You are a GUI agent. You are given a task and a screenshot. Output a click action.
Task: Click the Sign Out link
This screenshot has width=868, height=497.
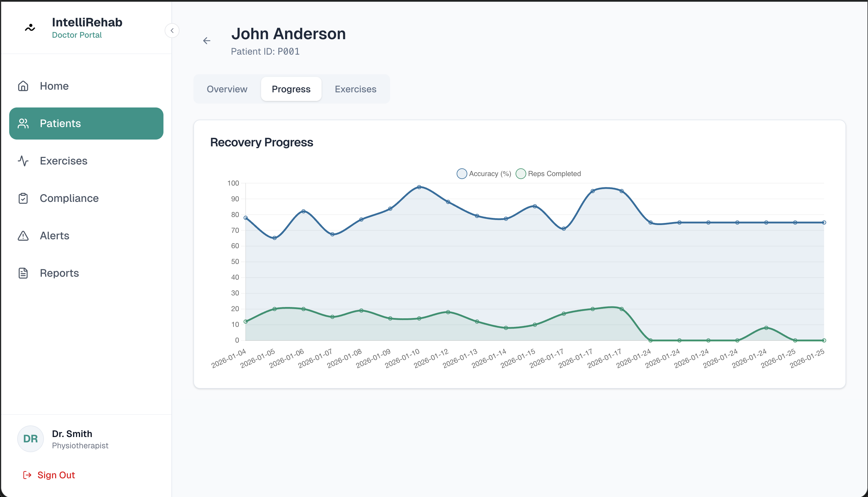point(56,475)
